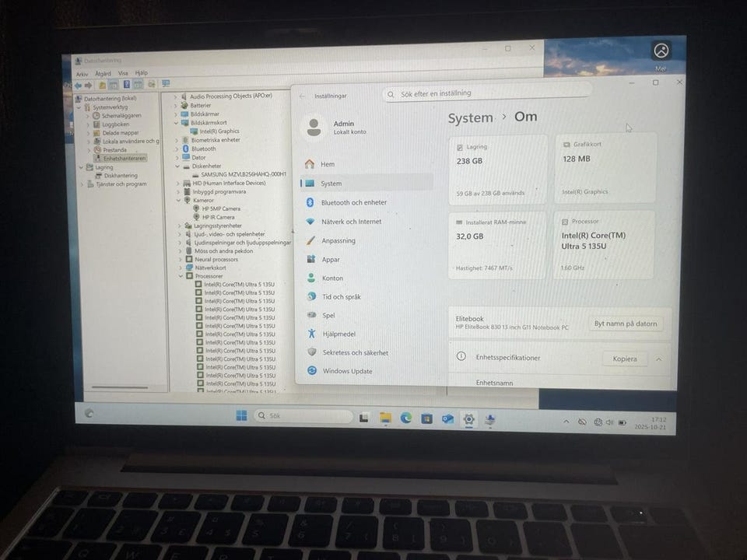Open Outlook from taskbar
The width and height of the screenshot is (747, 560).
448,419
